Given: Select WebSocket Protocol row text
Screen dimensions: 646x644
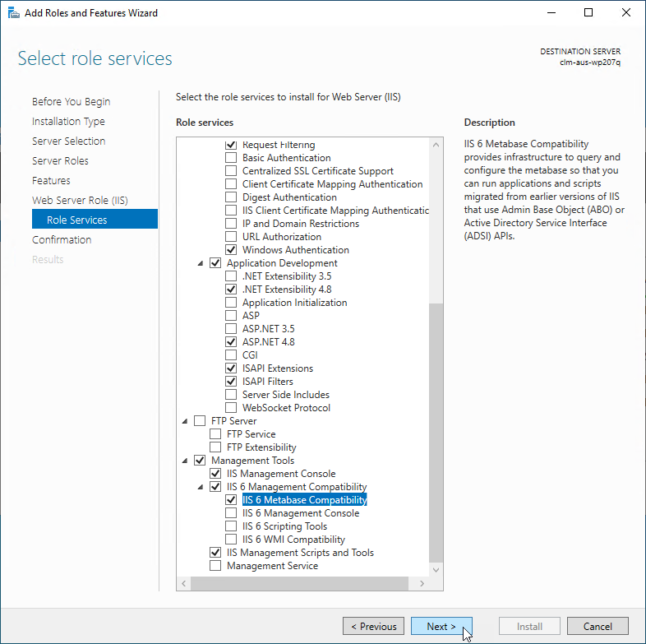Looking at the screenshot, I should point(286,408).
